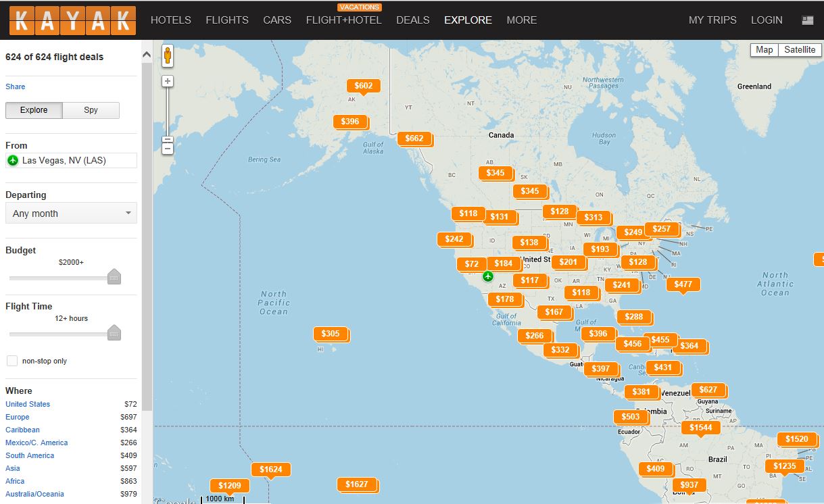Select the $257 flight deal marker
Image resolution: width=824 pixels, height=504 pixels.
click(661, 229)
